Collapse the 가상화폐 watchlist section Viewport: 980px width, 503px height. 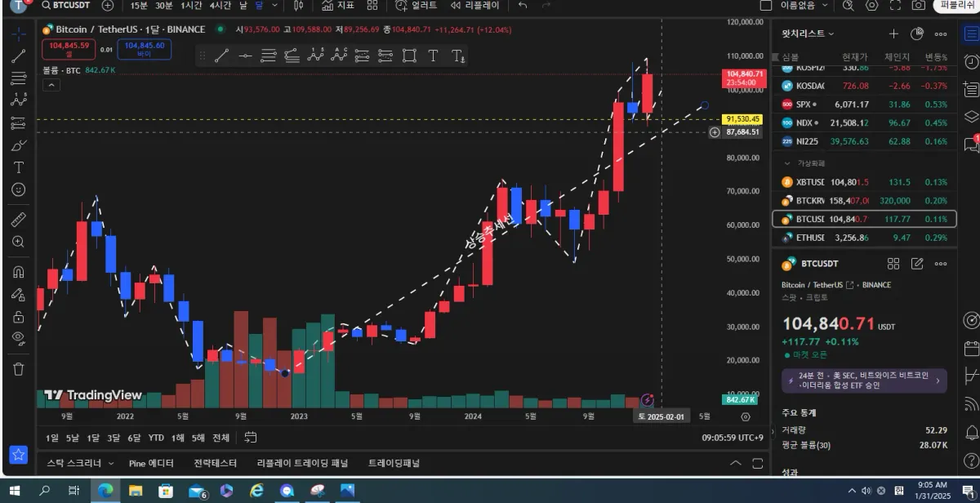(x=787, y=163)
